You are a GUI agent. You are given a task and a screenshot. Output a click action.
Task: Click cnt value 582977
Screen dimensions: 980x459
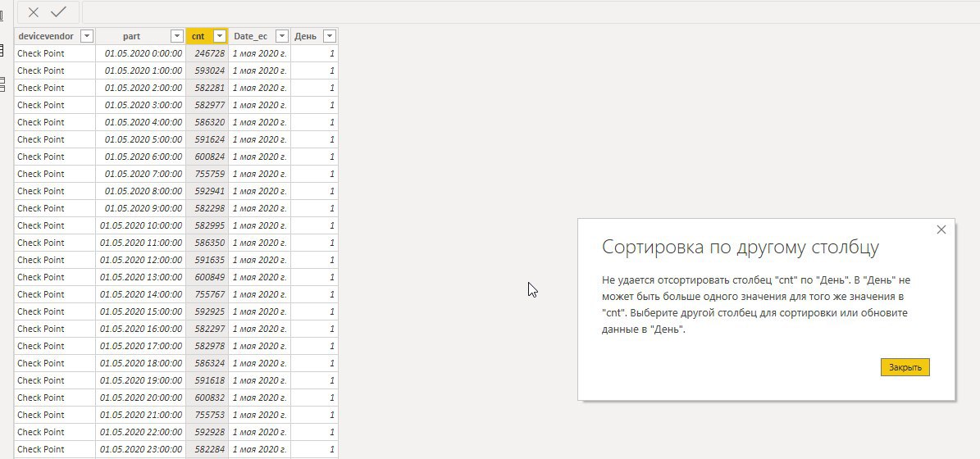207,105
